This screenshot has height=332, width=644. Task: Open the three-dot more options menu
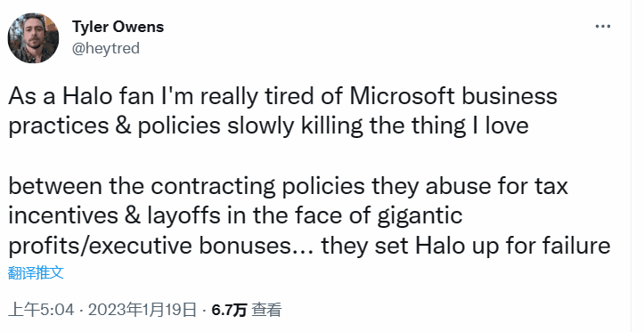(602, 27)
